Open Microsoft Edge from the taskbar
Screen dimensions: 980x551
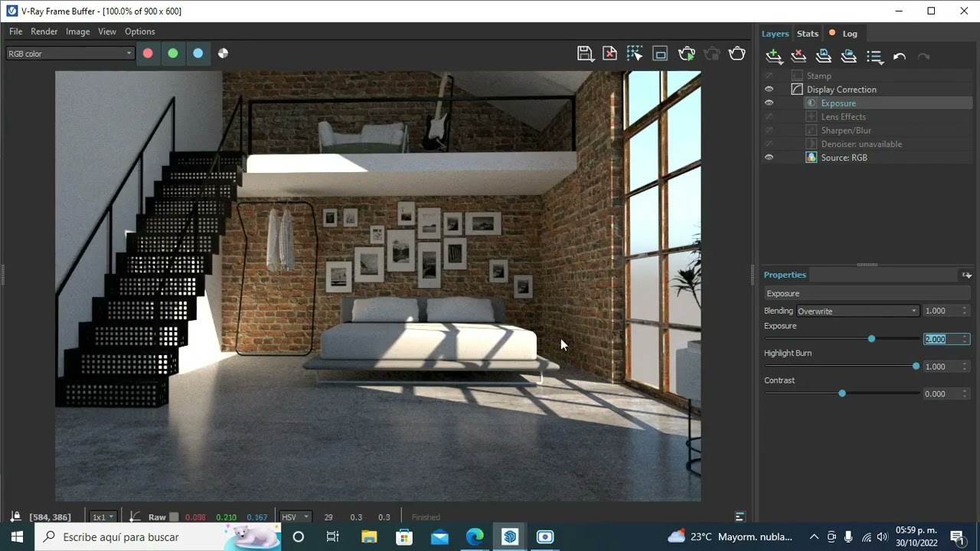tap(475, 537)
